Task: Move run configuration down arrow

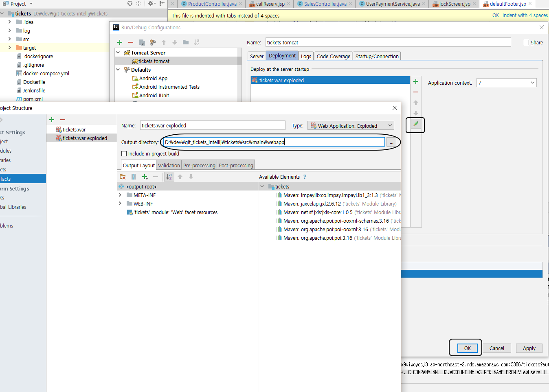Action: 175,42
